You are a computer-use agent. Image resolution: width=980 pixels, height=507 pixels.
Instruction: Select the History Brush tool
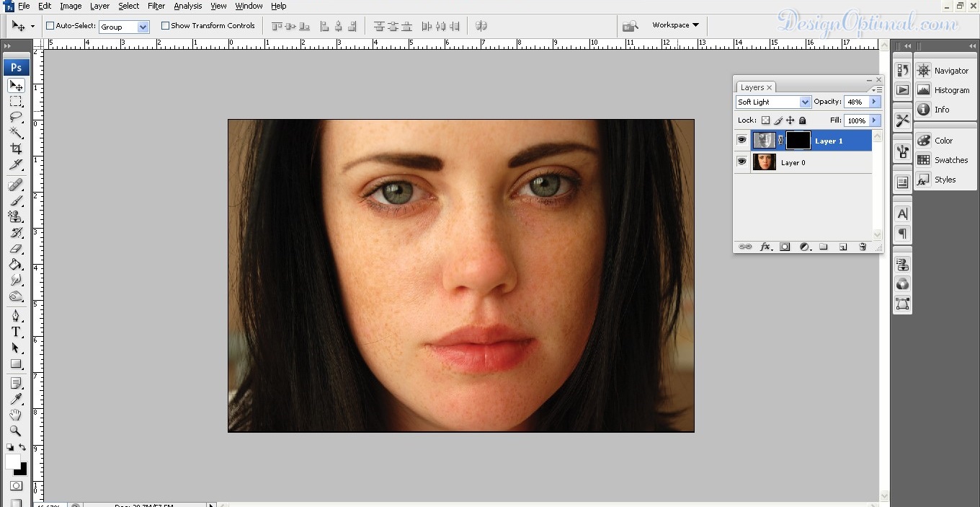16,232
